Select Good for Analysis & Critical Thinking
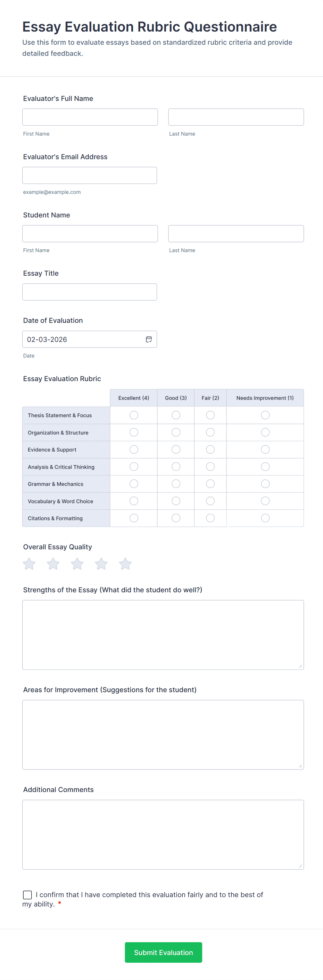Screen dimensions: 323x980 click(x=176, y=466)
